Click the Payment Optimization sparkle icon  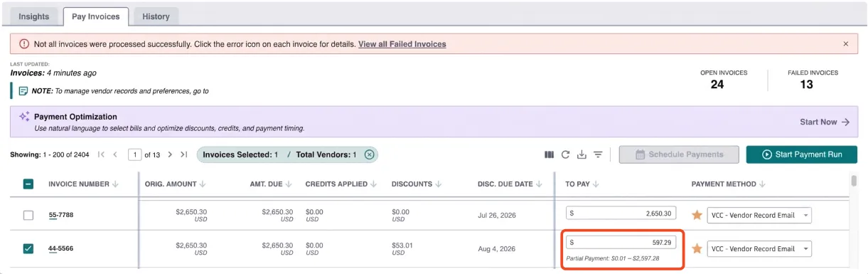(x=24, y=117)
